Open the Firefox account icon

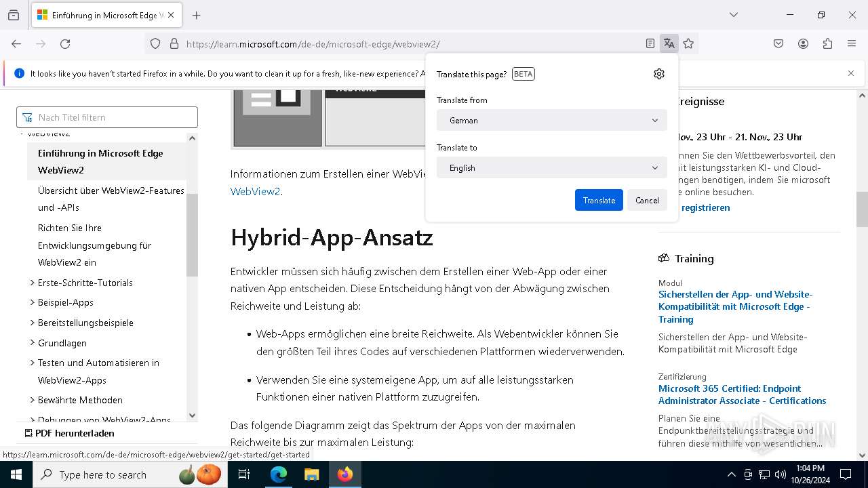pos(803,44)
